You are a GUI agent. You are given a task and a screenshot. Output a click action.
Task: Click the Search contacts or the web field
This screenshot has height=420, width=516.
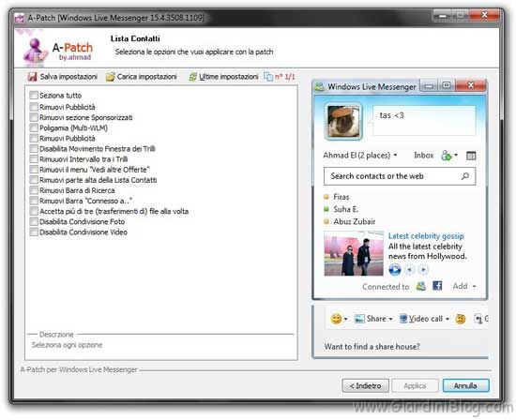point(400,176)
